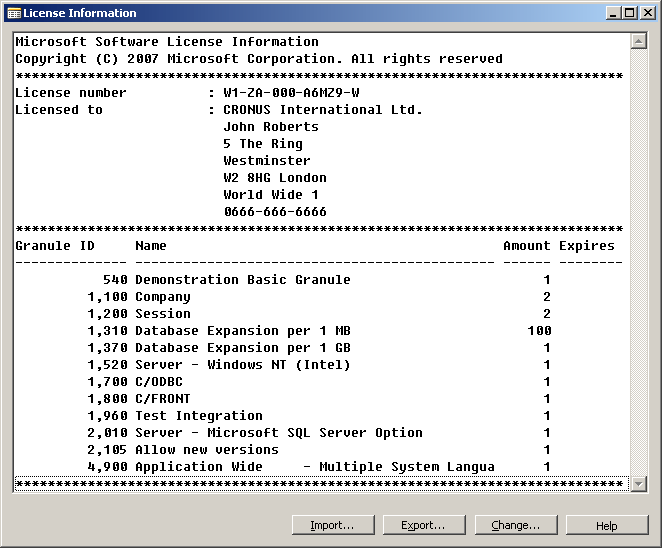
Task: Click the CRONUS International Ltd. text
Action: 323,110
